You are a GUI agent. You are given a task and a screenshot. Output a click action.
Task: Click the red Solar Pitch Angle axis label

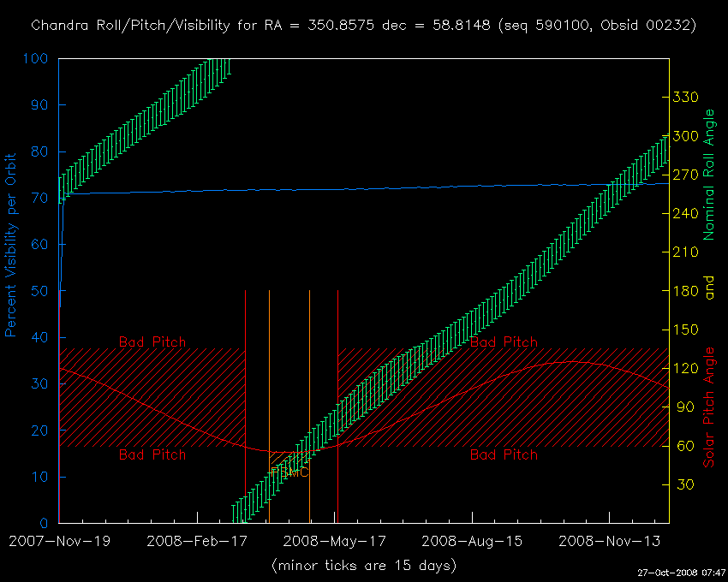(x=708, y=407)
